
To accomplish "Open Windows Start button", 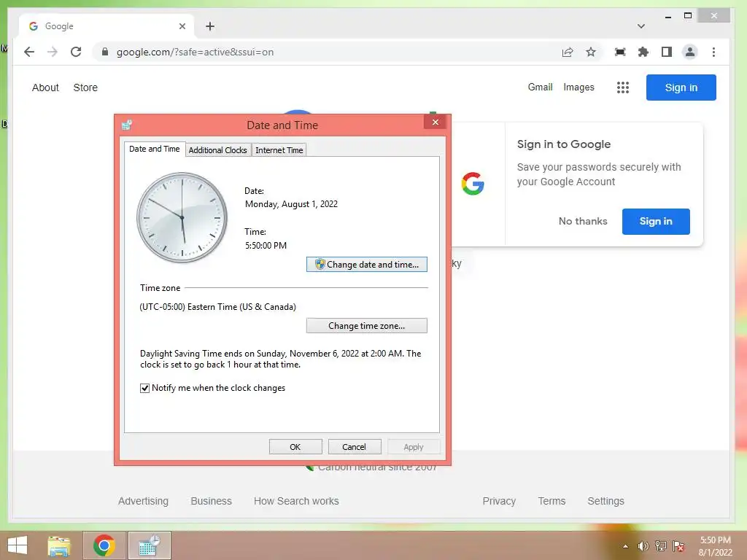I will 18,545.
